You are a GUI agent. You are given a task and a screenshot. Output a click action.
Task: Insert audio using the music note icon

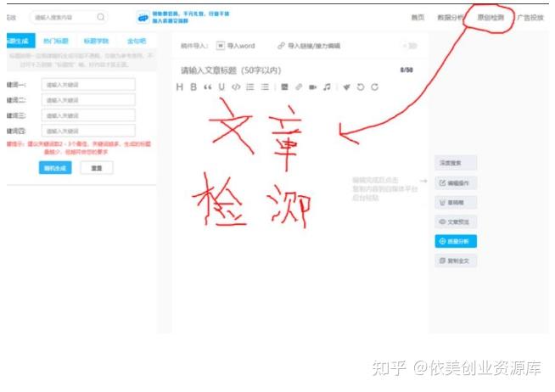point(327,87)
